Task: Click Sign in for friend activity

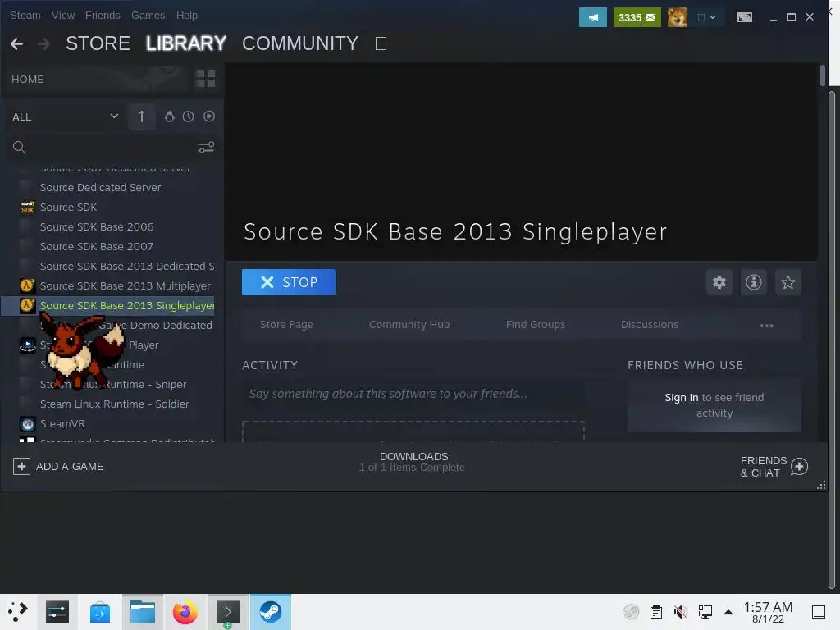Action: pos(682,398)
